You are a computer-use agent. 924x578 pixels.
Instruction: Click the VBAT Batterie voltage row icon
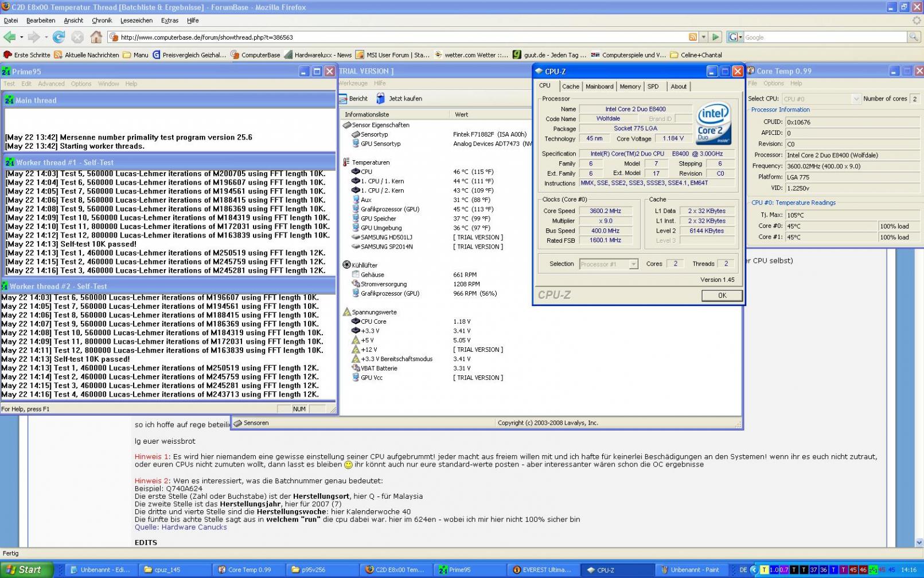[356, 368]
